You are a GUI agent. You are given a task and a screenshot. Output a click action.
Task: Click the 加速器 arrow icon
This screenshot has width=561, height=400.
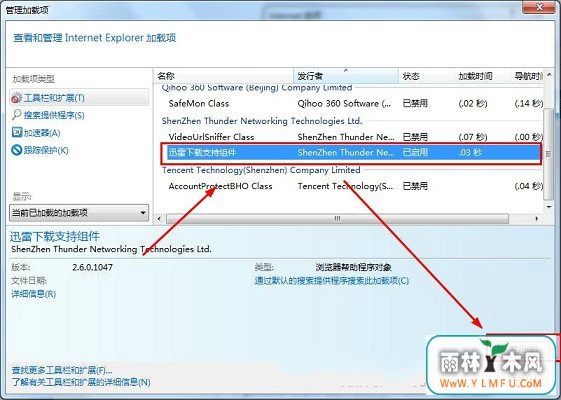click(x=17, y=132)
